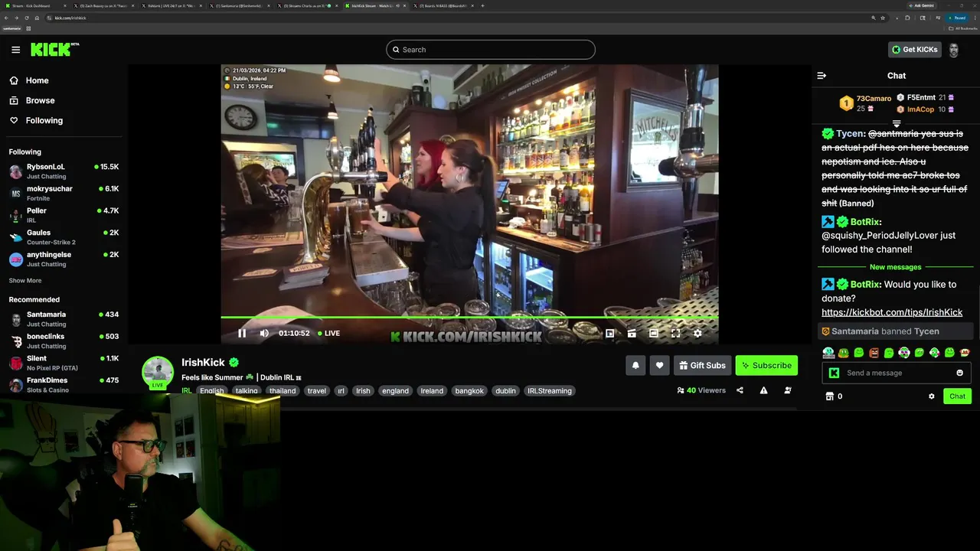Image resolution: width=980 pixels, height=551 pixels.
Task: Open mokrysuchar's channel from the sidebar
Action: tap(64, 193)
